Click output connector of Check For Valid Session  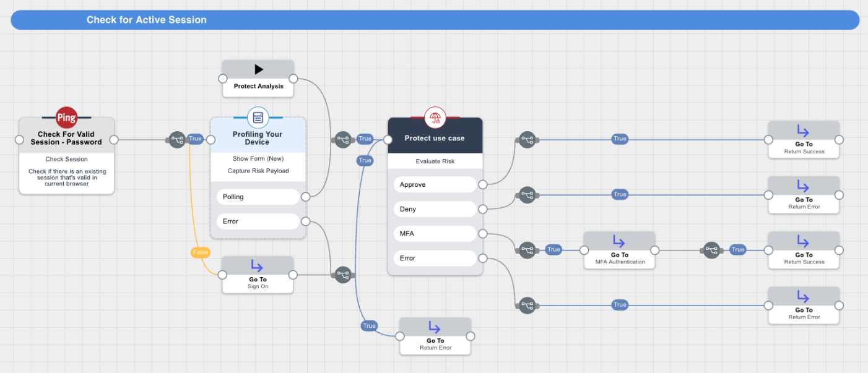114,139
